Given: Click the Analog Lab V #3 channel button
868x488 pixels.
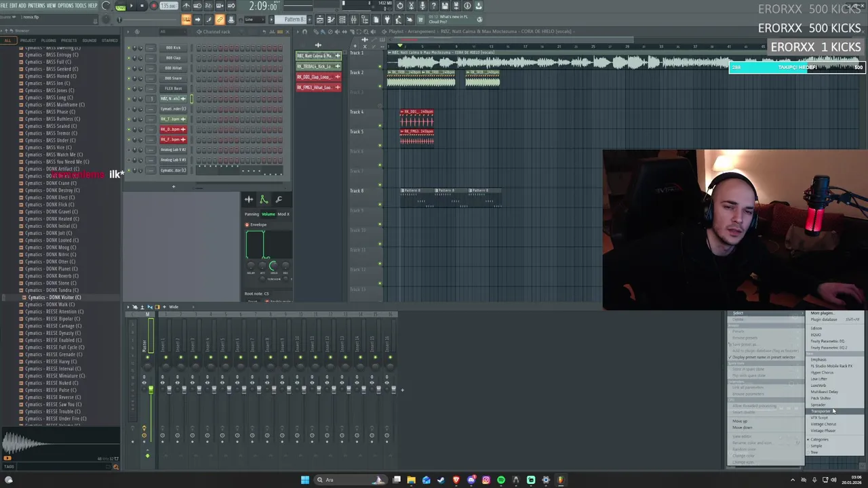Looking at the screenshot, I should pos(173,160).
